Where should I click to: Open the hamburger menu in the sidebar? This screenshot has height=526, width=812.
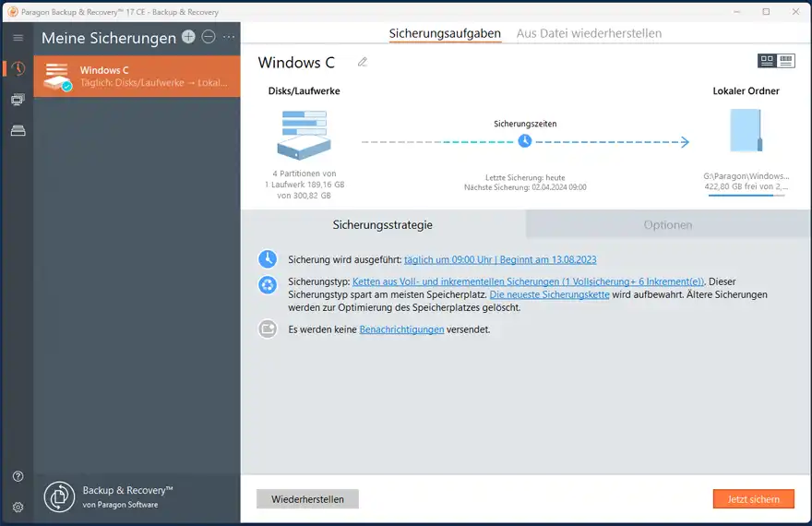click(18, 38)
